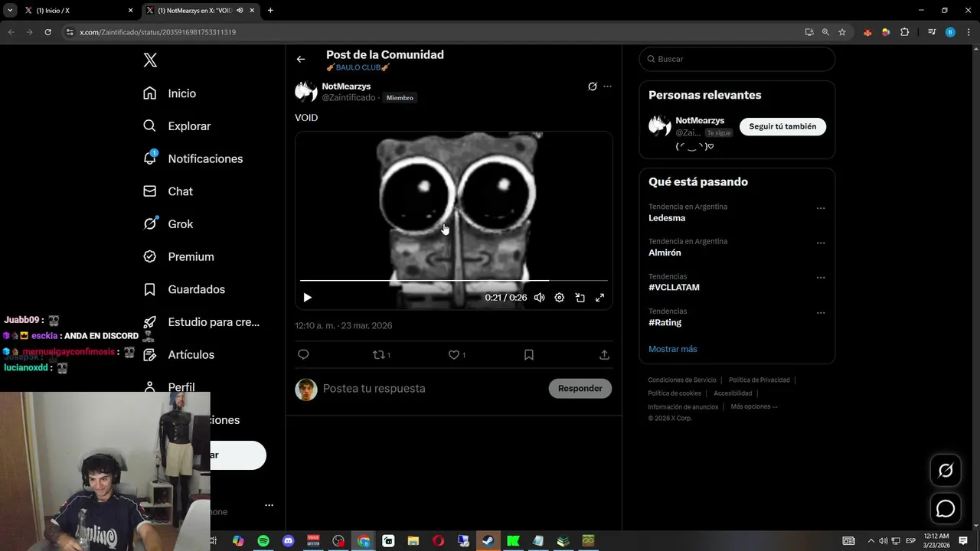Screen dimensions: 980x551
Task: Open the Almirón trend
Action: click(x=665, y=253)
